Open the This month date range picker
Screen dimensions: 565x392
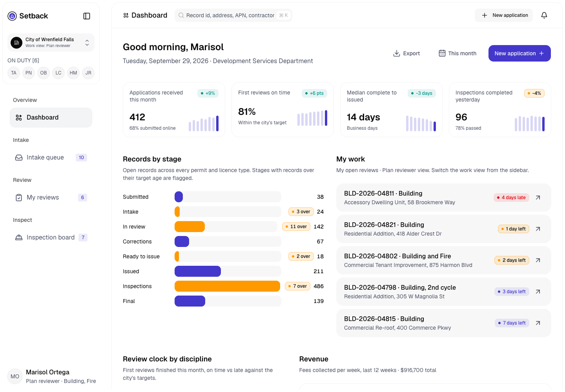point(457,53)
